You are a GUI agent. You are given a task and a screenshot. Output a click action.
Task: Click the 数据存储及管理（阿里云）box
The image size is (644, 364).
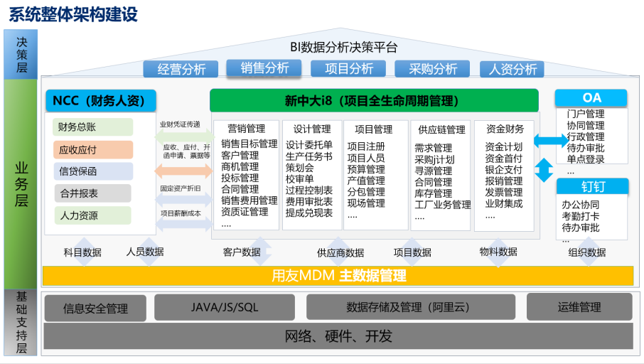point(408,307)
